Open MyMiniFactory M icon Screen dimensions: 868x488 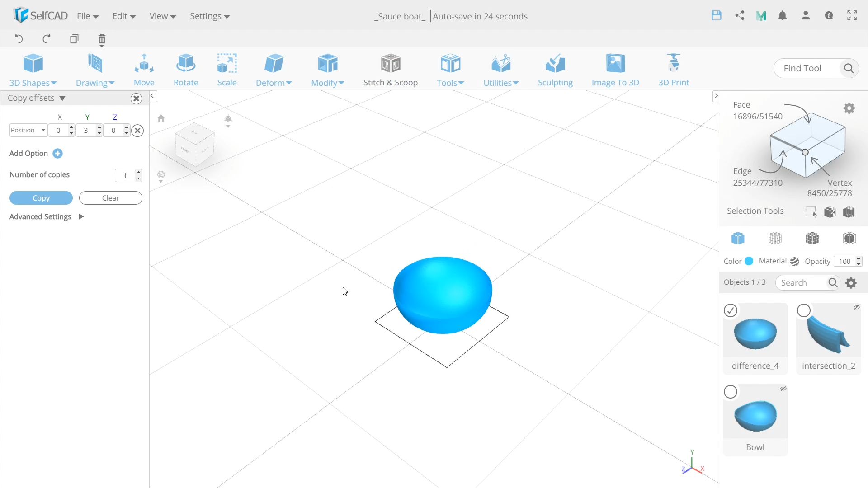point(761,16)
